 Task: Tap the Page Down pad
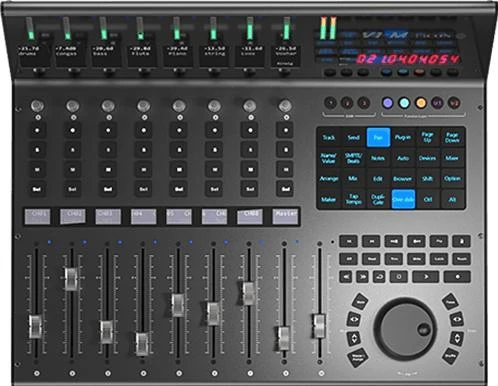452,137
